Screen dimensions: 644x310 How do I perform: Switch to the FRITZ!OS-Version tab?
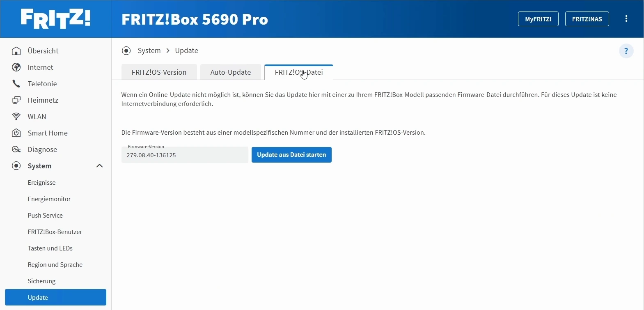(x=159, y=72)
